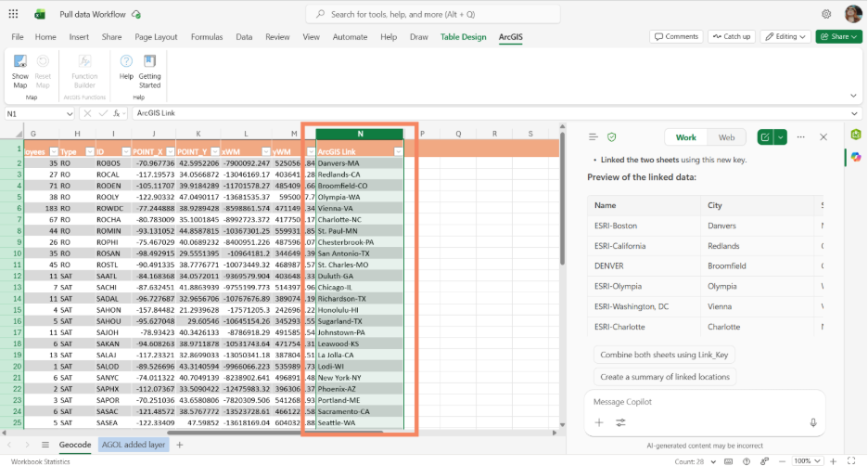Switch to the Table Design tab
This screenshot has height=466, width=868.
coord(464,36)
